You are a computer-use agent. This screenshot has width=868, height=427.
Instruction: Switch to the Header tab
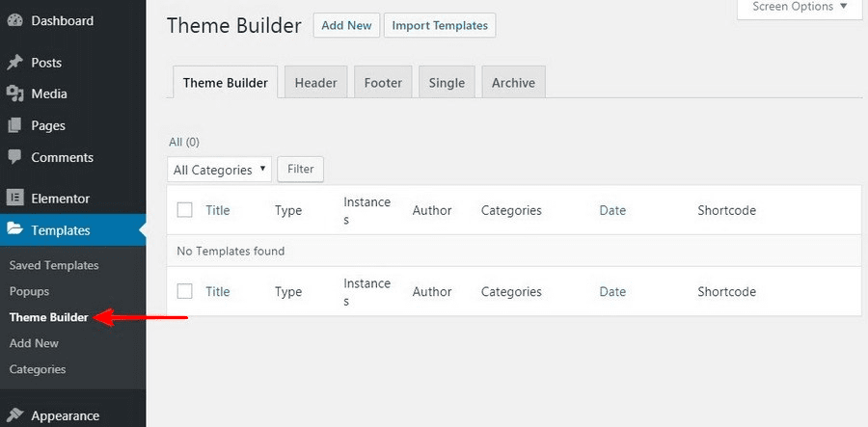(315, 83)
